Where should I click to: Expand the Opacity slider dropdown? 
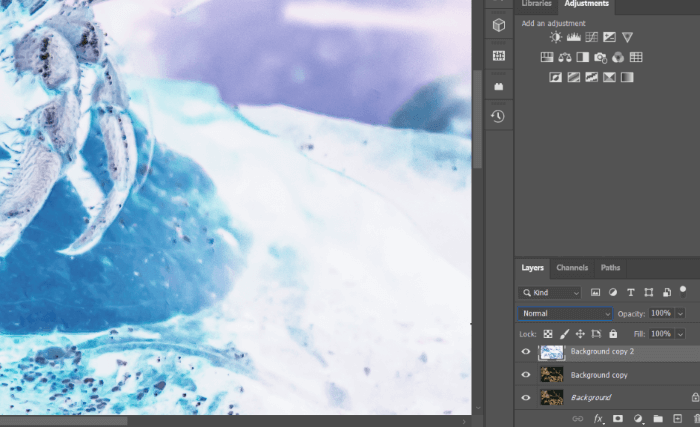(x=681, y=314)
